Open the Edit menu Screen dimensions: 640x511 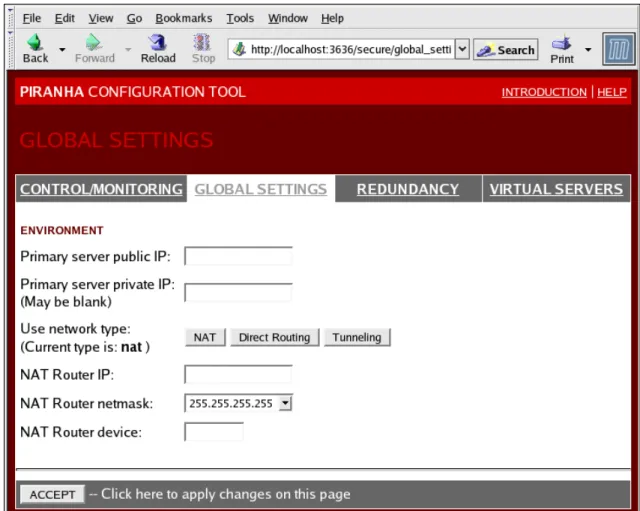[64, 18]
